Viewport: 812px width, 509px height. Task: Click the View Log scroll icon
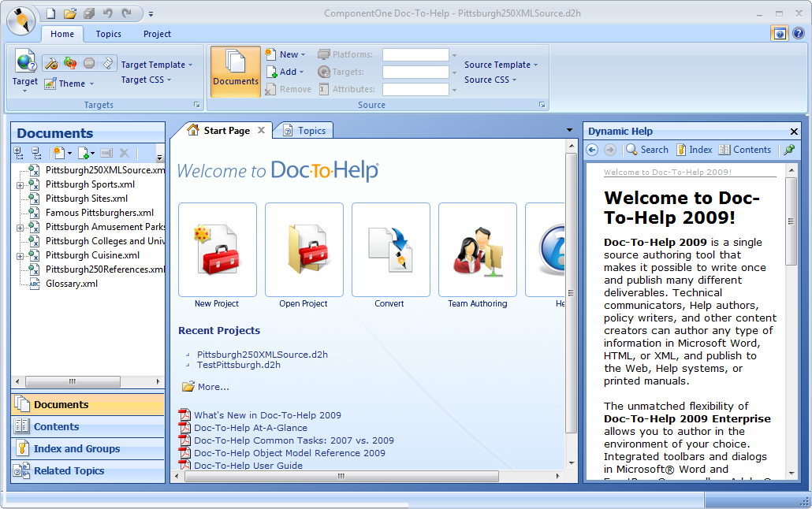click(108, 63)
